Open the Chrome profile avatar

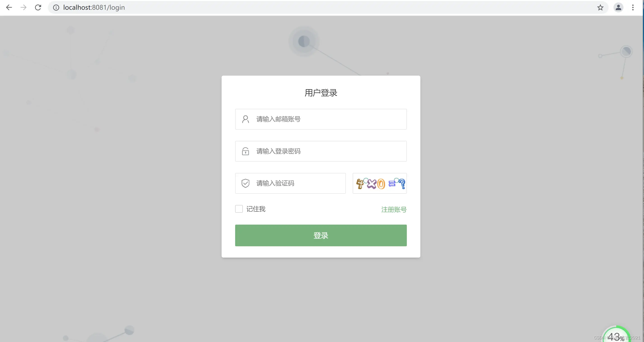[618, 7]
